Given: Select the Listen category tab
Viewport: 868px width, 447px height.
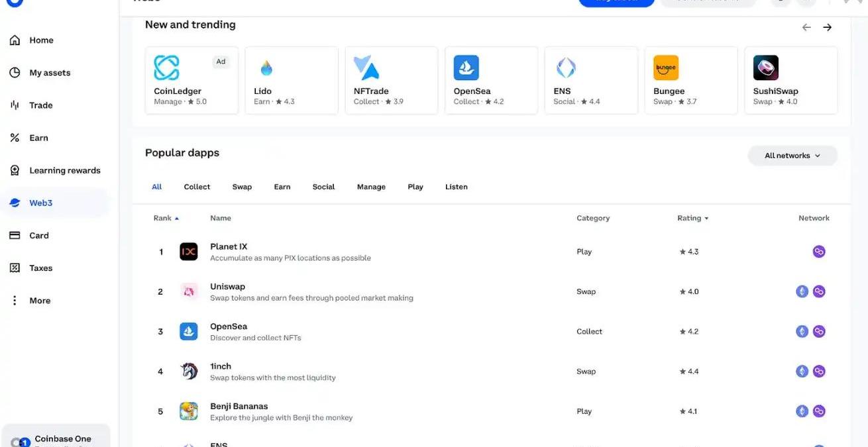Looking at the screenshot, I should click(456, 187).
